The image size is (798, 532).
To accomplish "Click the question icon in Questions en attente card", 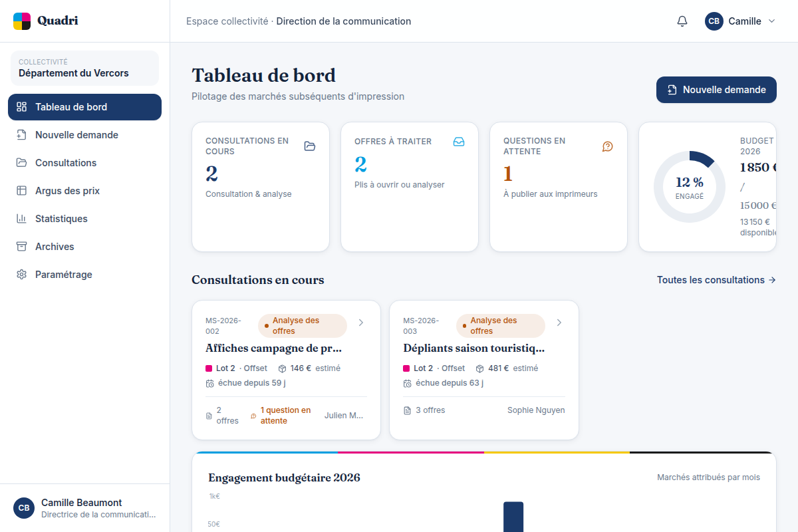I will click(x=608, y=146).
